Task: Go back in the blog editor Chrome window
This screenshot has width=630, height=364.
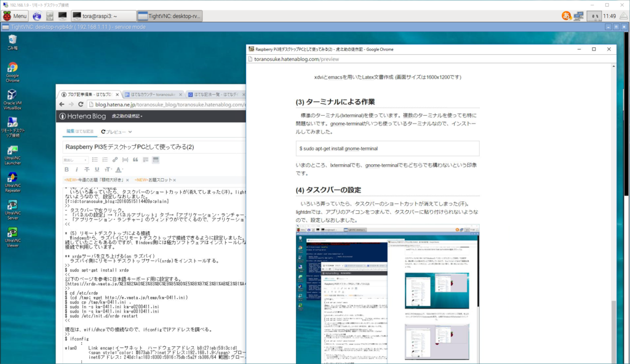Action: click(62, 105)
